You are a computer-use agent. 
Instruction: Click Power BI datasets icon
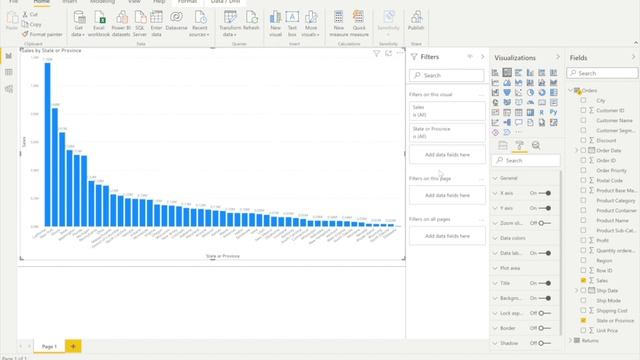pyautogui.click(x=121, y=24)
